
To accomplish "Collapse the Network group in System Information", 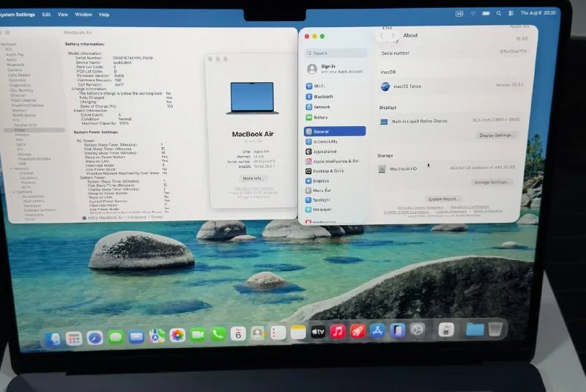I will (x=11, y=169).
